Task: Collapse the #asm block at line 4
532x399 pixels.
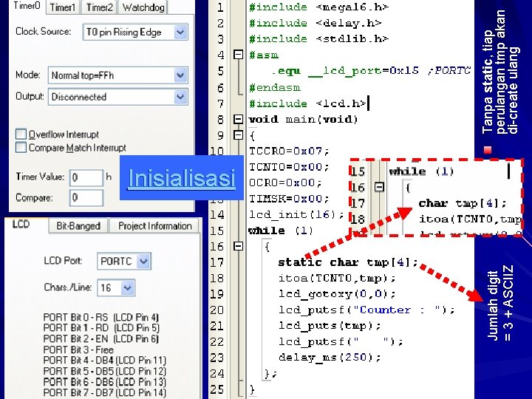Action: coord(239,54)
